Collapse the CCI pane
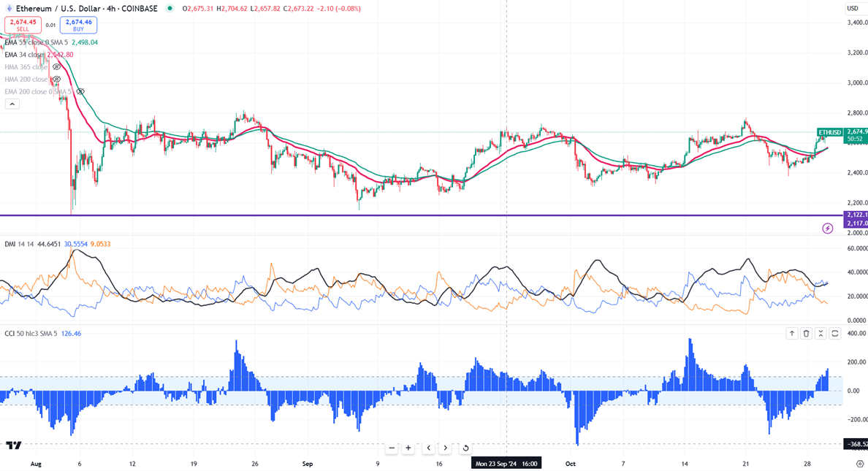Image resolution: width=868 pixels, height=471 pixels. [x=821, y=333]
